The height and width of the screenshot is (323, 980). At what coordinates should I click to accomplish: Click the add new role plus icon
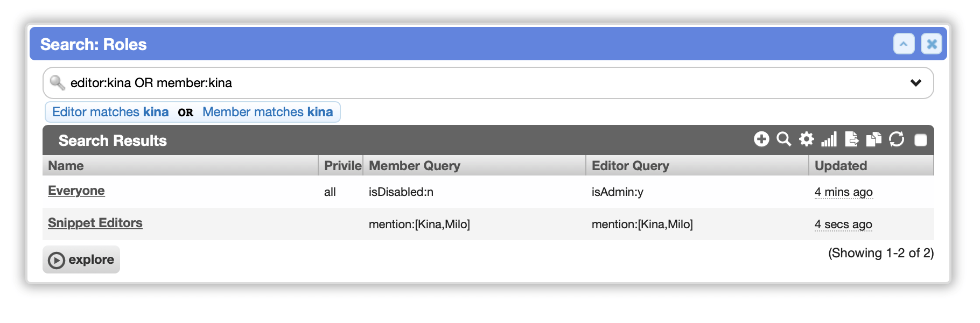click(761, 139)
